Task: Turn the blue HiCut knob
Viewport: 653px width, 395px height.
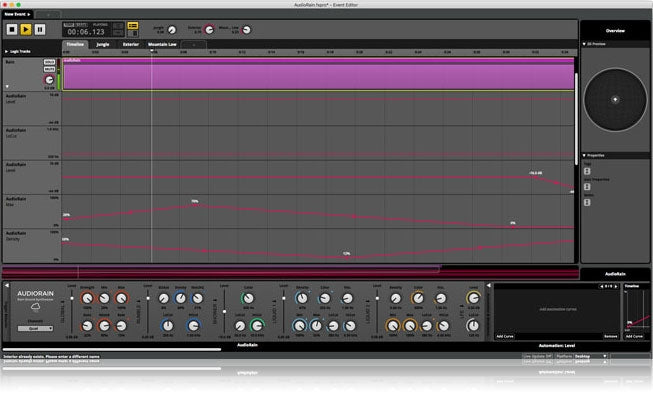Action: 194,325
